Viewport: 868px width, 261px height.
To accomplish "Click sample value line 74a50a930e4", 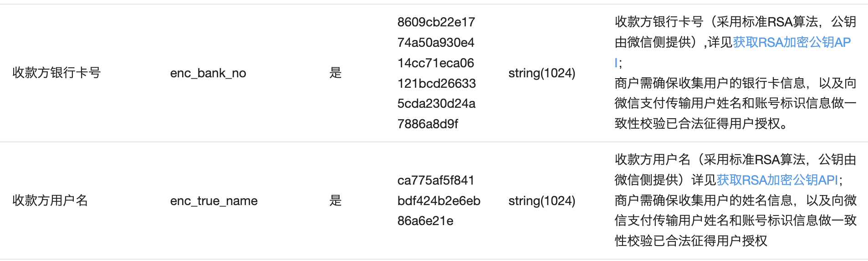I will [x=436, y=43].
